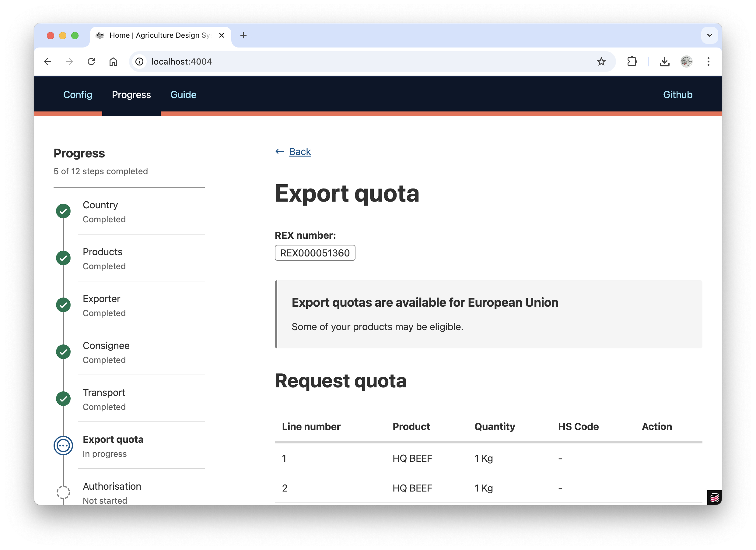This screenshot has height=550, width=756.
Task: Click the database icon in bottom corner
Action: pos(714,498)
